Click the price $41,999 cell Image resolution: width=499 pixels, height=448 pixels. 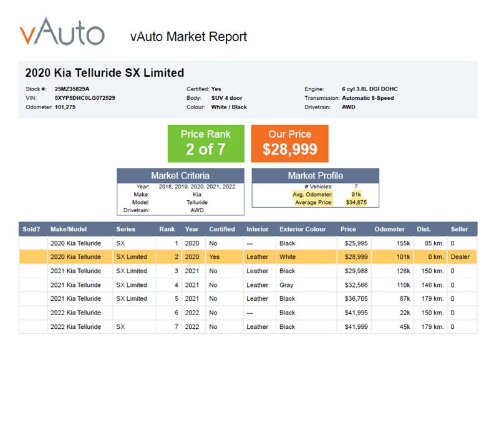[356, 327]
